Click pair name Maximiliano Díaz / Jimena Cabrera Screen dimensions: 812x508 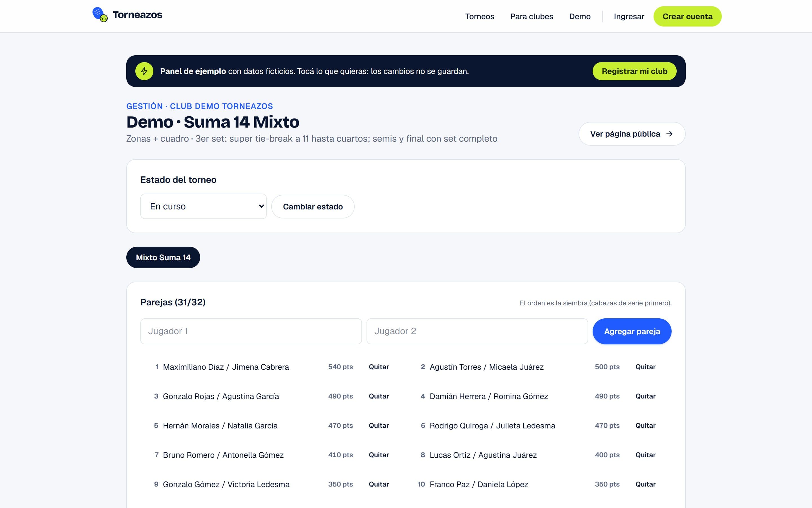(x=226, y=367)
